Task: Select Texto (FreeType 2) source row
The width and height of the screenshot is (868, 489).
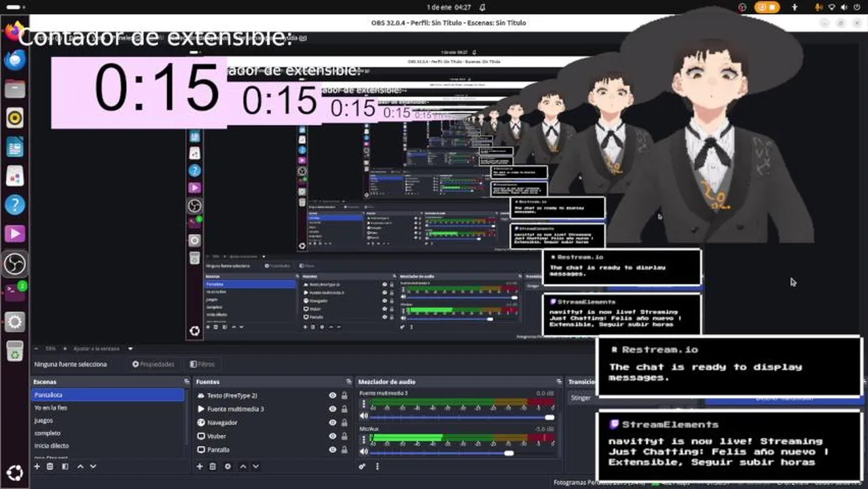Action: (272, 395)
